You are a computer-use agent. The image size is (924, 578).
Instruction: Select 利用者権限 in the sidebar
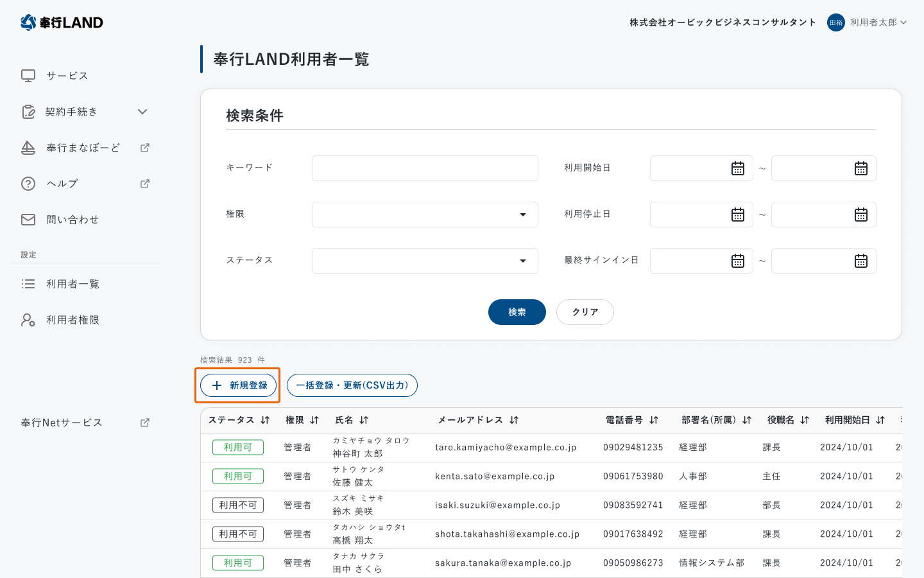click(x=73, y=320)
